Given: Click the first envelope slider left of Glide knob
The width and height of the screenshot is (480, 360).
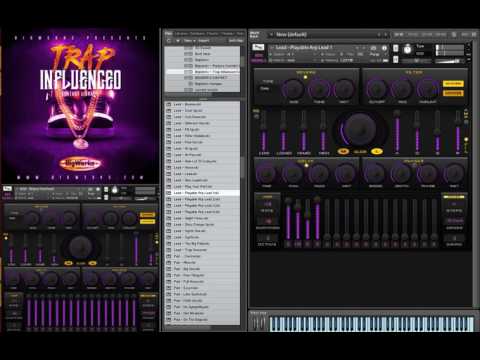Looking at the screenshot, I should [263, 132].
